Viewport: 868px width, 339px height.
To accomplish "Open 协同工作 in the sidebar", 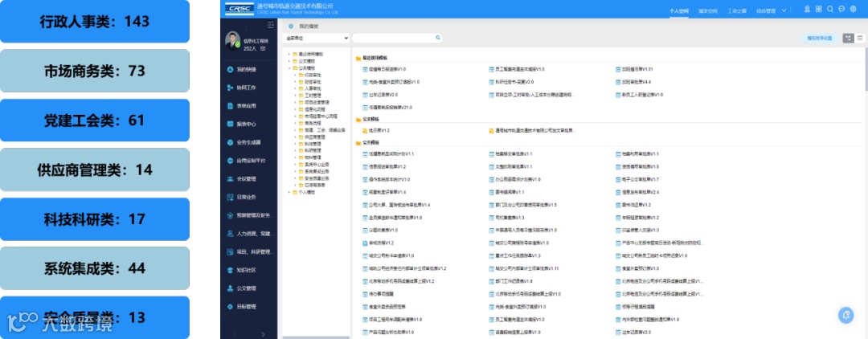I will pos(247,88).
